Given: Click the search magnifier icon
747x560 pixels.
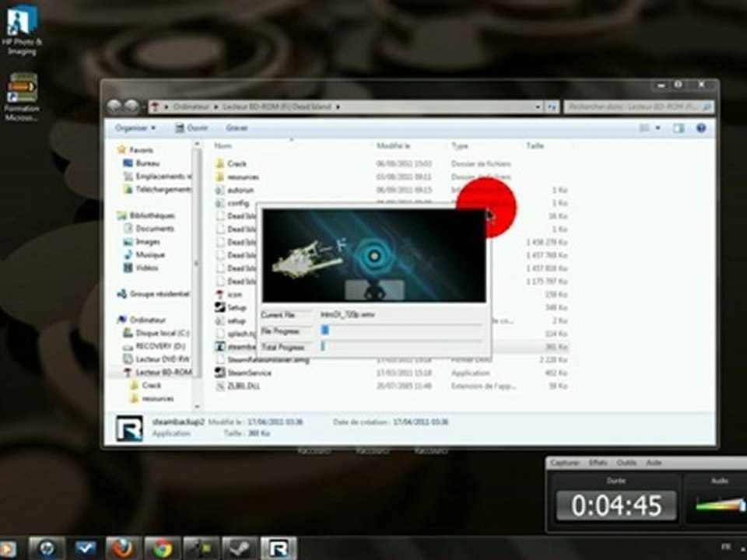Looking at the screenshot, I should pyautogui.click(x=707, y=107).
